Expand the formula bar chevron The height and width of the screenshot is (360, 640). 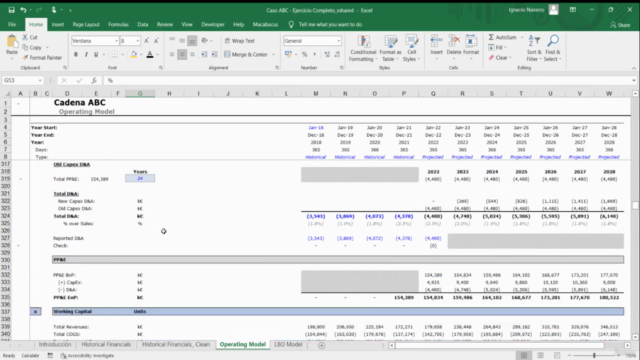(x=634, y=80)
